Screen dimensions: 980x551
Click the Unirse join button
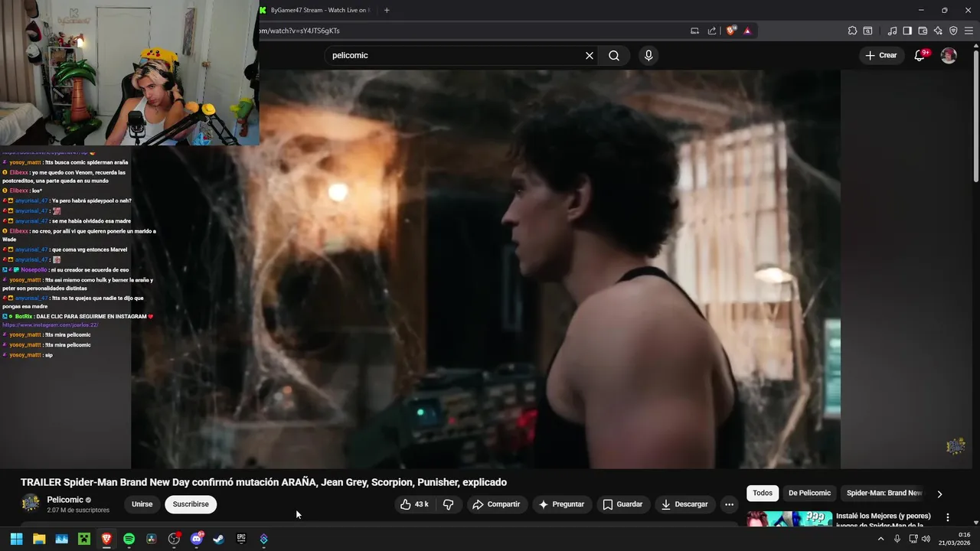142,504
